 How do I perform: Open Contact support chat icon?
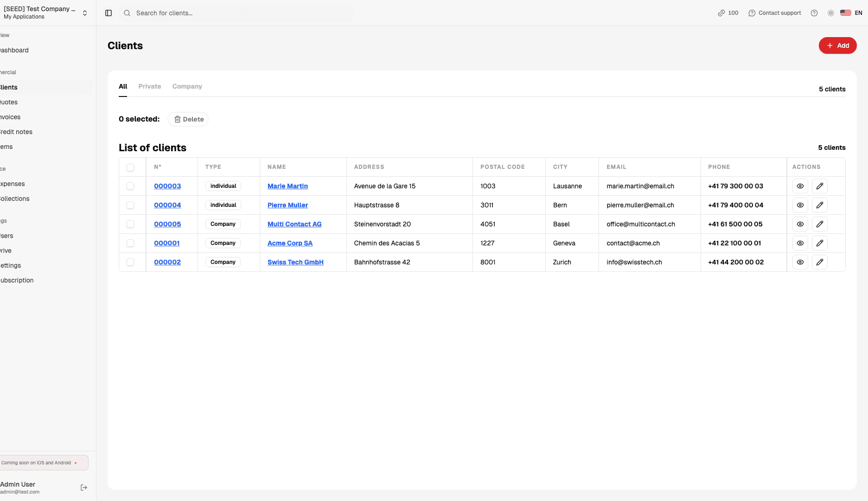click(752, 13)
